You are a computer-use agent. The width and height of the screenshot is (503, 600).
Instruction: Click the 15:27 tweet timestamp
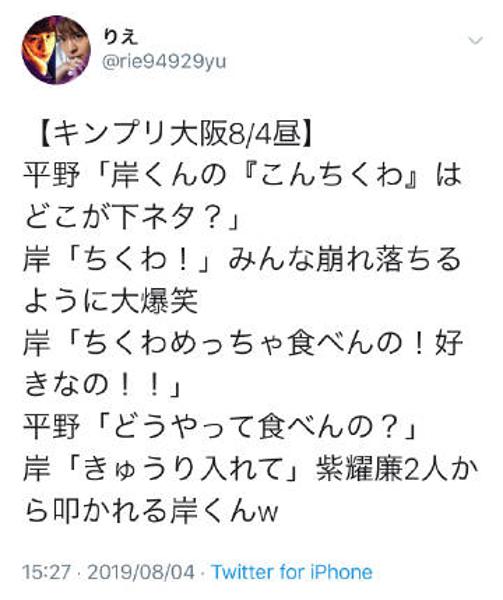point(47,572)
